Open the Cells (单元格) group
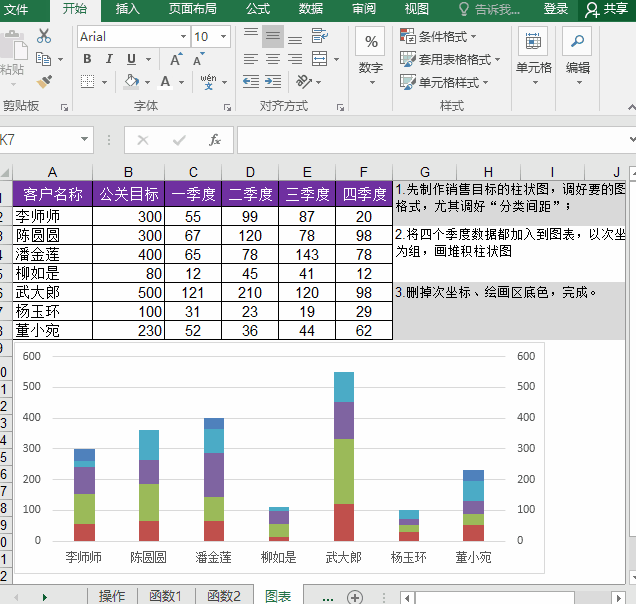Image resolution: width=636 pixels, height=604 pixels. pos(533,56)
